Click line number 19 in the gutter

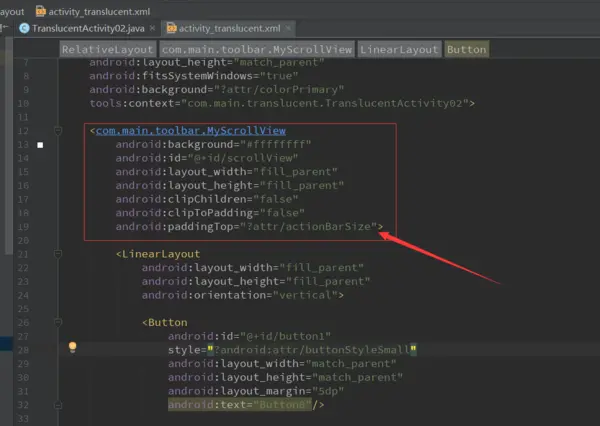pyautogui.click(x=23, y=227)
